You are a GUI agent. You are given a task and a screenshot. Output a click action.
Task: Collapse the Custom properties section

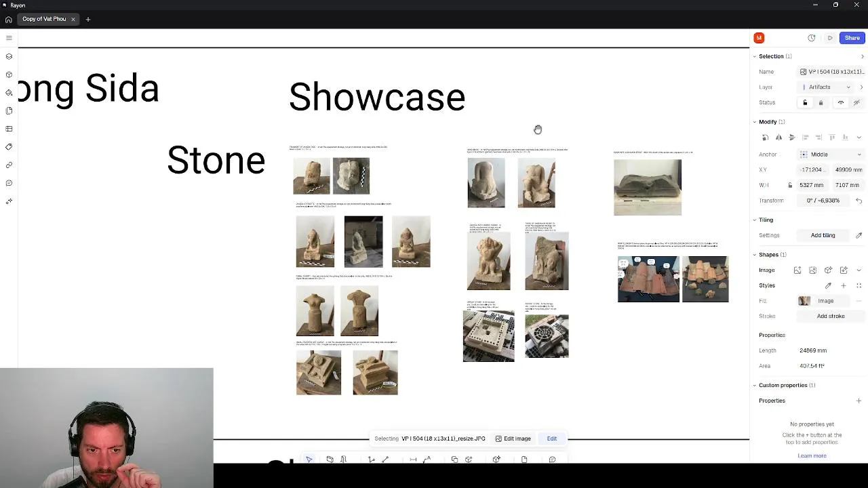(x=754, y=385)
